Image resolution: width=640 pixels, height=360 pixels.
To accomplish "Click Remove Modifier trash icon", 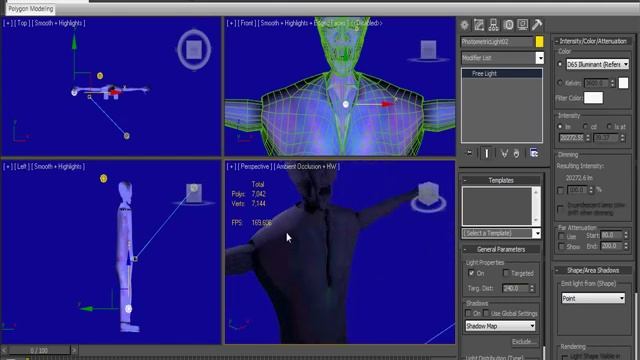I will click(516, 153).
